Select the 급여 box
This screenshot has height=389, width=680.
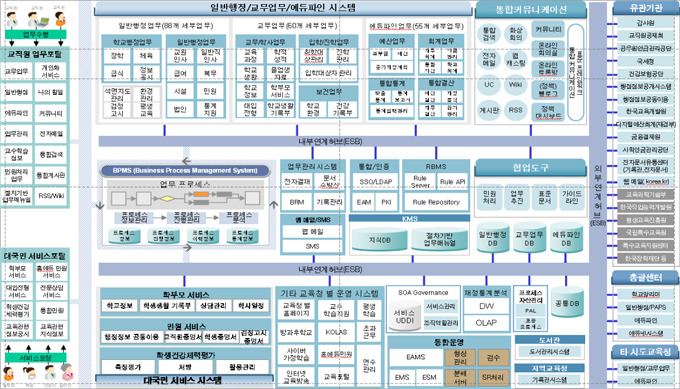click(180, 73)
